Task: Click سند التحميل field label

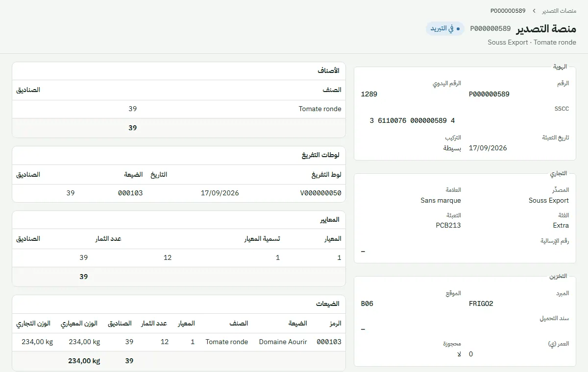Action: (x=555, y=319)
